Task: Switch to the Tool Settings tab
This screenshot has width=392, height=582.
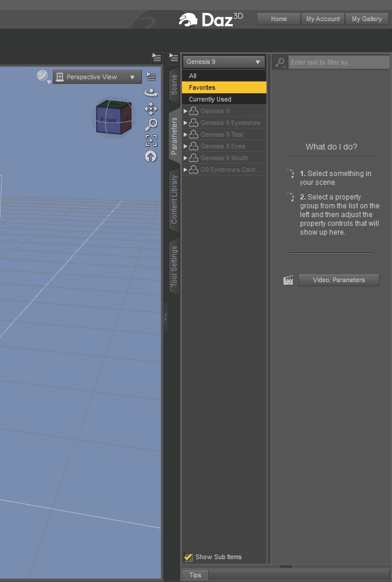Action: point(174,266)
